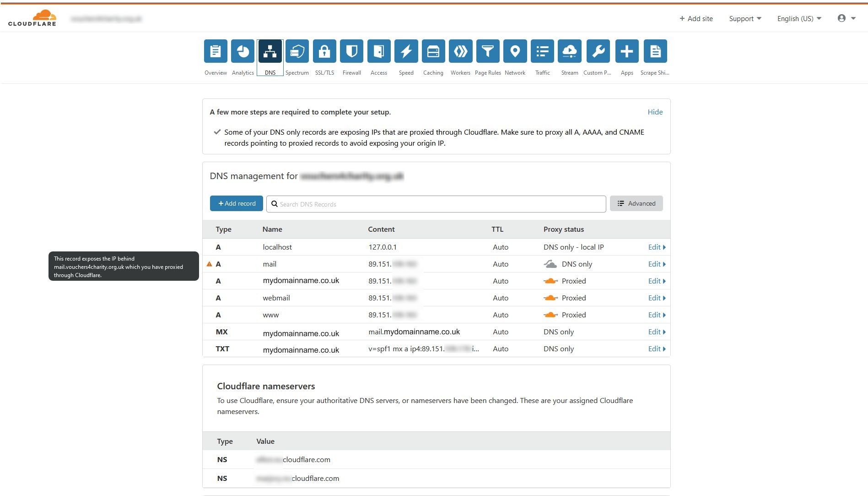868x496 pixels.
Task: Open the Access door icon
Action: click(x=379, y=51)
